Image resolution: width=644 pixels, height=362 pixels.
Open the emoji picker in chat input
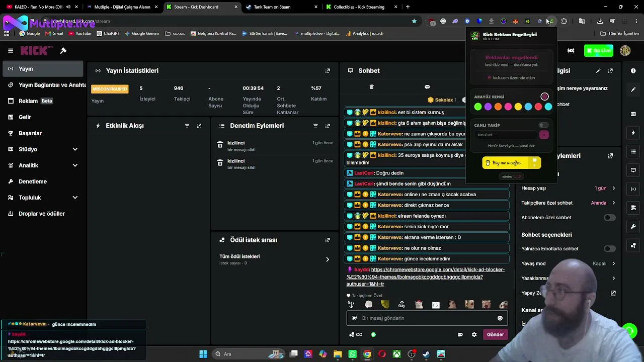point(500,318)
